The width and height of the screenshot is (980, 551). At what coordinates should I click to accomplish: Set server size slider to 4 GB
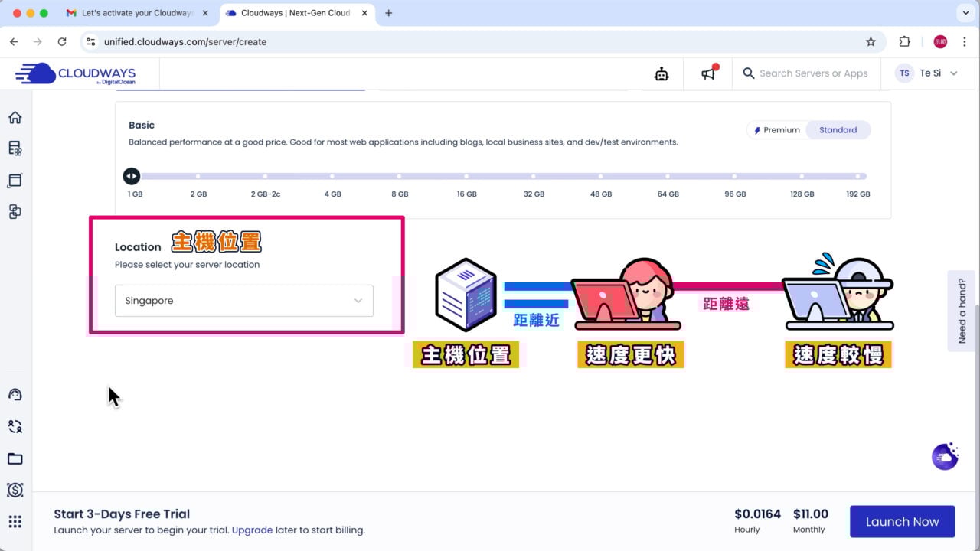[x=332, y=177]
